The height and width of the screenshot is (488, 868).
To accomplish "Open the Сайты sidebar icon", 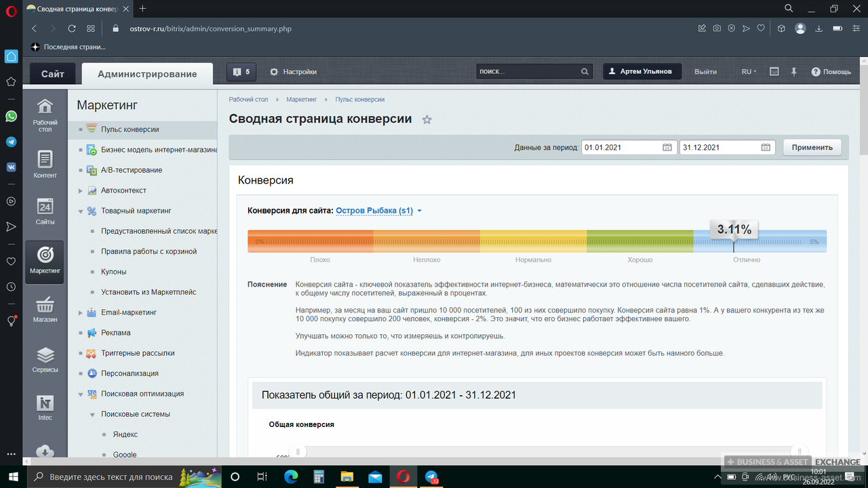I will 45,211.
